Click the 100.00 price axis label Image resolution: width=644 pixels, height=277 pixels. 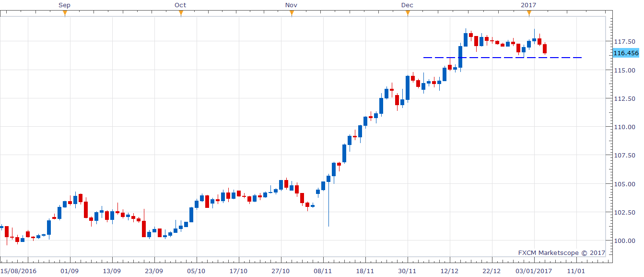click(624, 241)
